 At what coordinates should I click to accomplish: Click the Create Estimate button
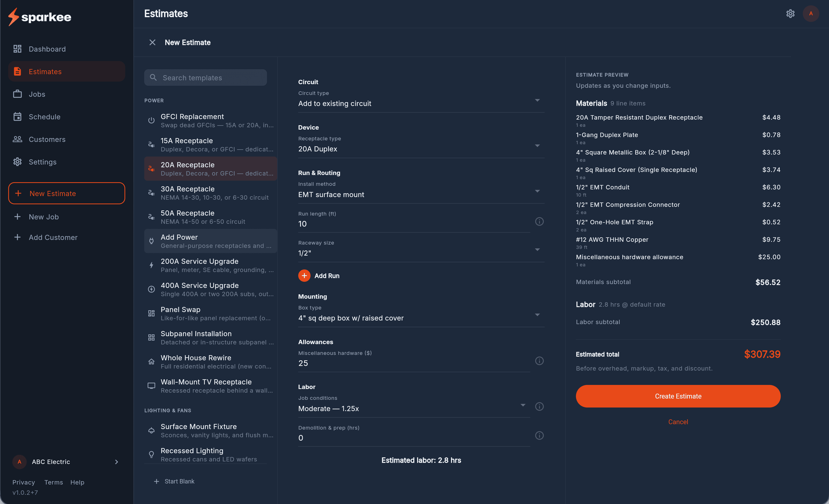coord(678,396)
